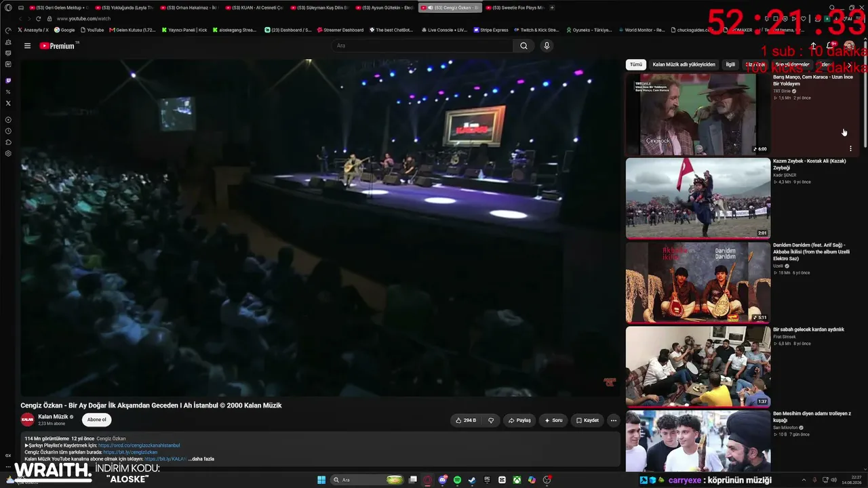Open Discord from the taskbar

point(443,480)
